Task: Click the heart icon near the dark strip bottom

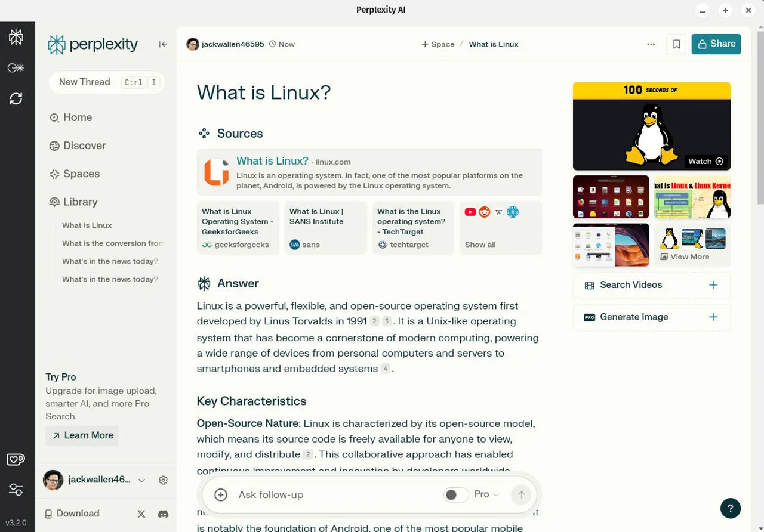Action: point(16,459)
